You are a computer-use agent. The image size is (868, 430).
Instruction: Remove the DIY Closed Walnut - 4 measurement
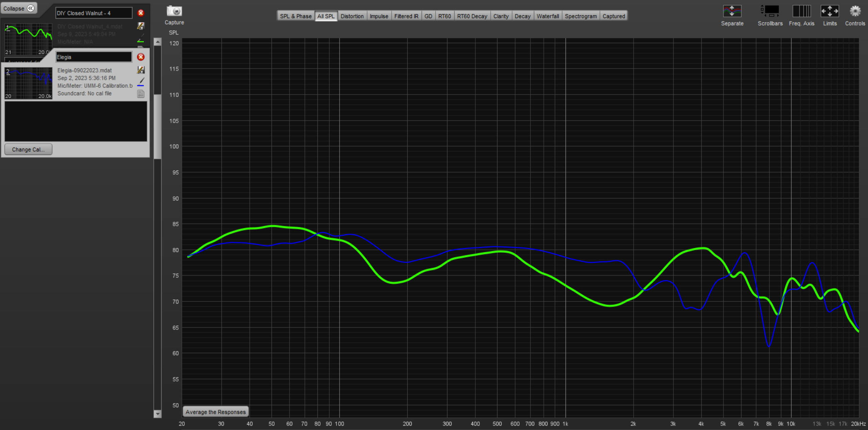pos(141,13)
